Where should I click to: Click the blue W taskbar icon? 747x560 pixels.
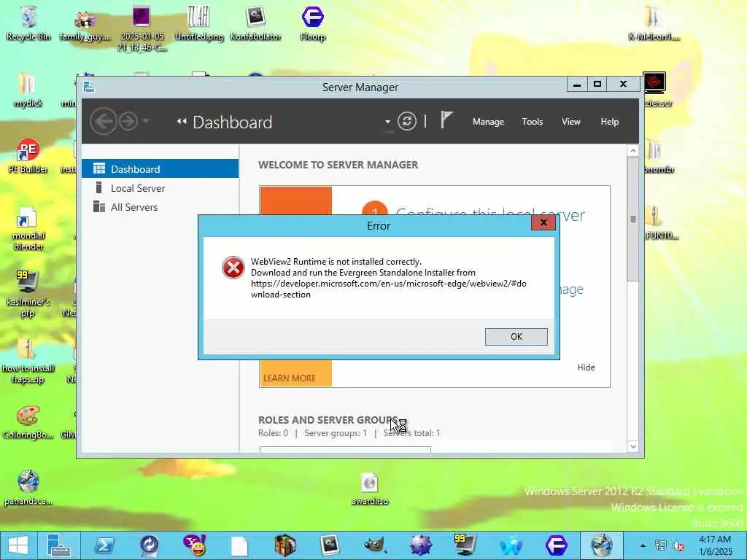point(511,545)
